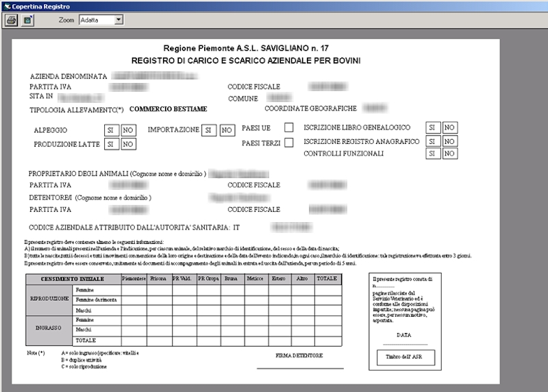Click the 'REGISTRO DI CARICO E SCARICO AZIENDALE PER BOVINI' title
This screenshot has height=392, width=548.
tap(246, 60)
